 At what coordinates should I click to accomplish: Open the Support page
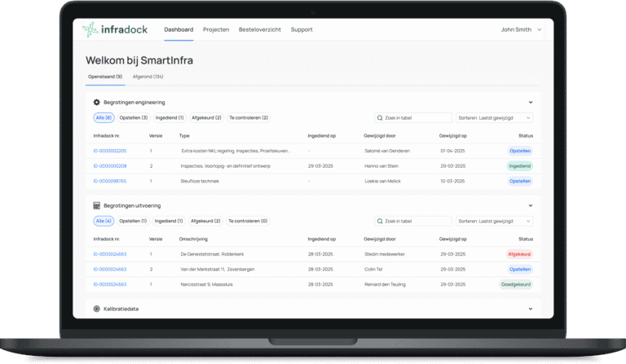click(x=302, y=29)
